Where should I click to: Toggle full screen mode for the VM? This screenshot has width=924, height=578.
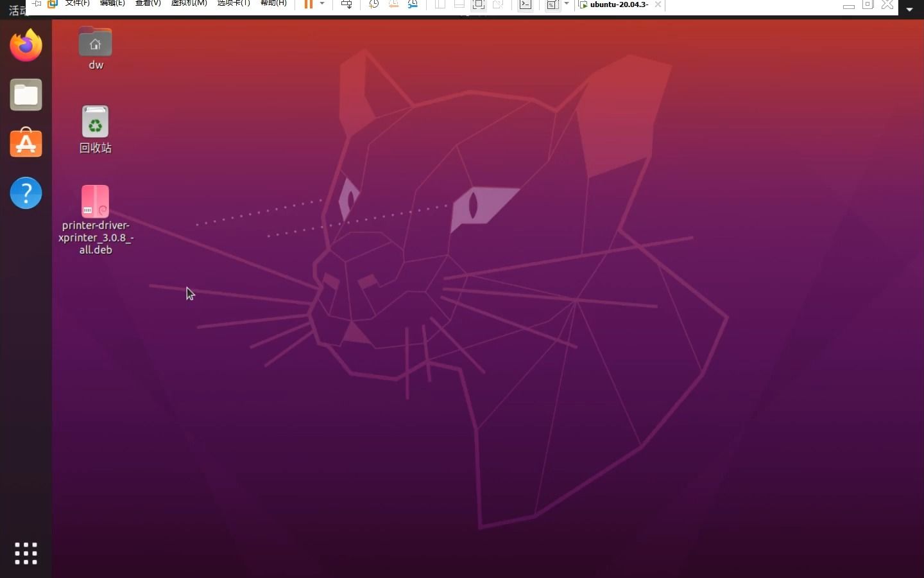[x=479, y=4]
